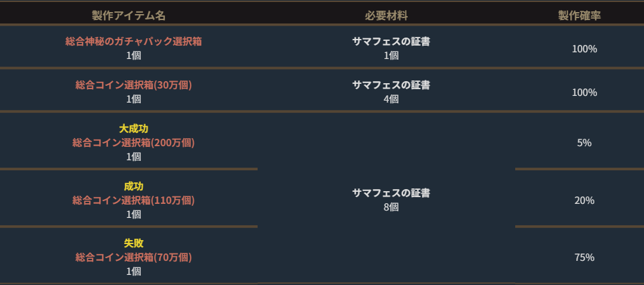Click the 100% rate for 30万個 coin box
644x285 pixels.
584,93
